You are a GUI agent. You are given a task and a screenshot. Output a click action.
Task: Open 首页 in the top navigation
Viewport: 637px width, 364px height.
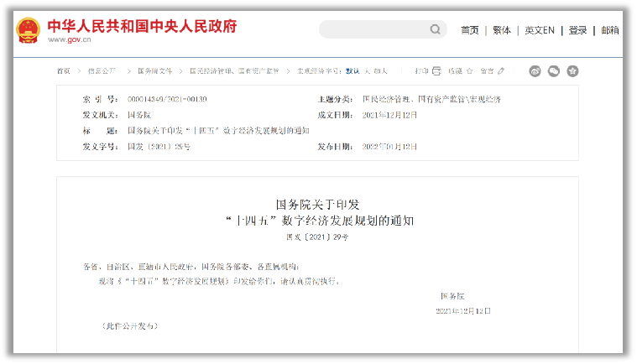(470, 30)
